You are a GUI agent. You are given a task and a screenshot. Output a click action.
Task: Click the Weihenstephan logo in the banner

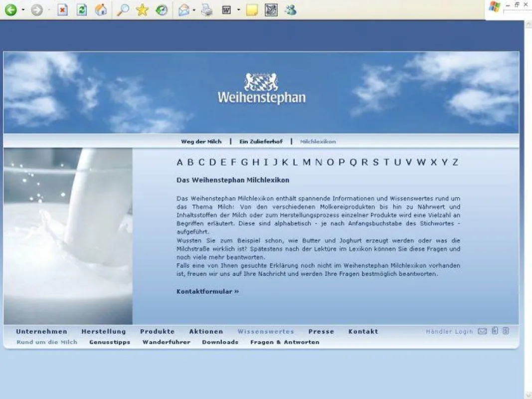click(x=262, y=89)
